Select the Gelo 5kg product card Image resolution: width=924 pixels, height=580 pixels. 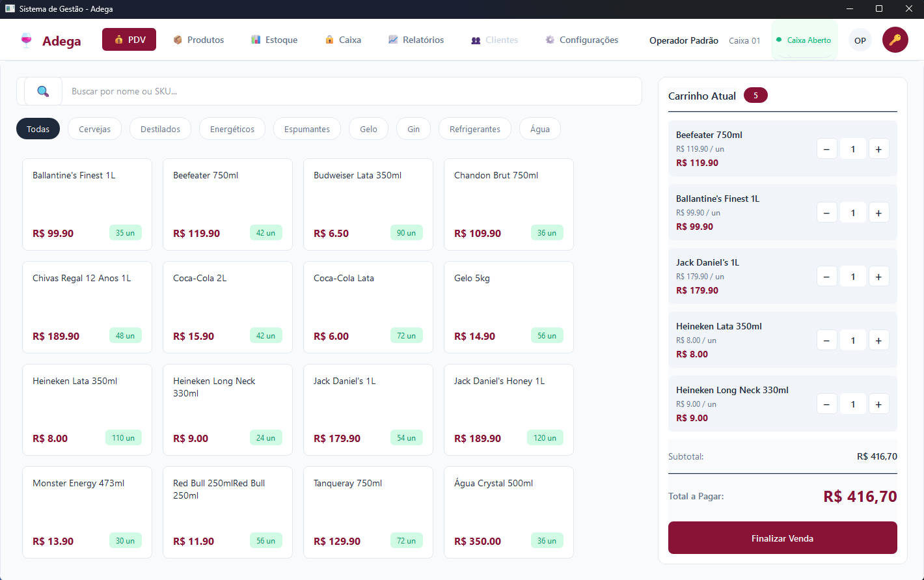point(509,307)
